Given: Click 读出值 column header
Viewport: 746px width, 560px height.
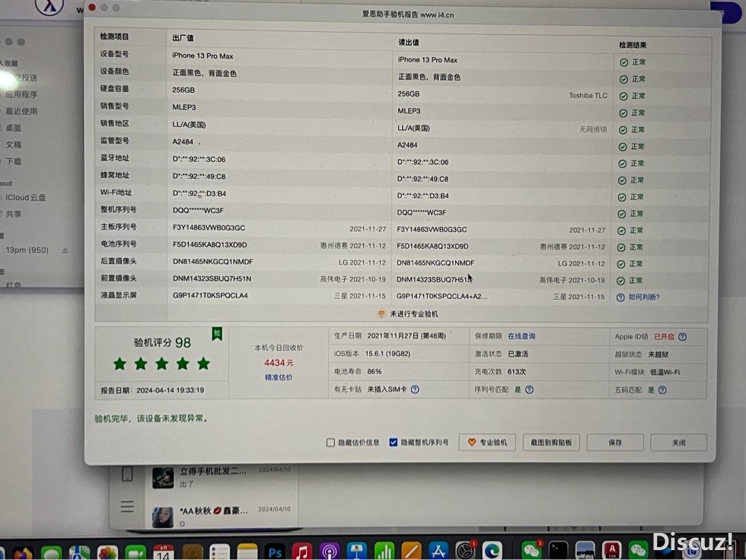Looking at the screenshot, I should 409,43.
